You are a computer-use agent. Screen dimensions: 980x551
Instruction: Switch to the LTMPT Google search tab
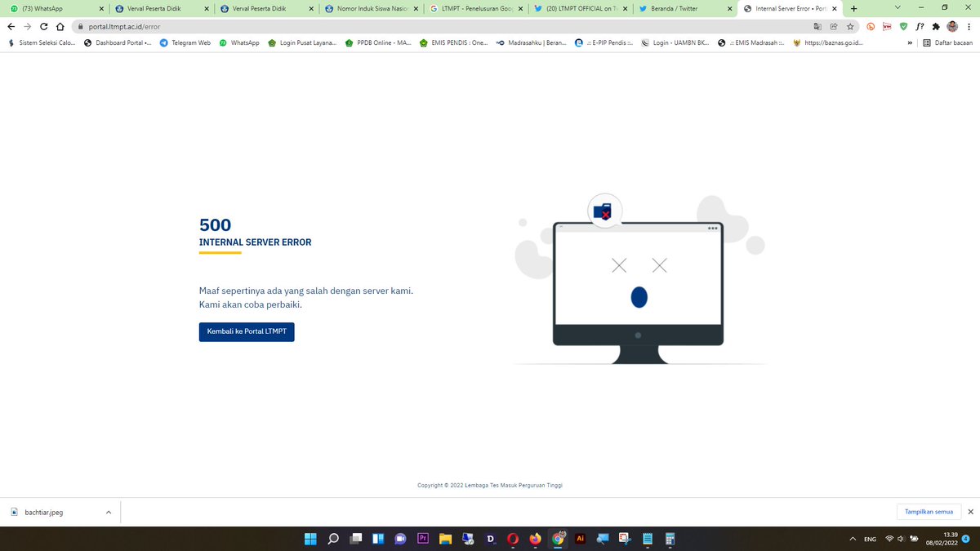click(474, 8)
